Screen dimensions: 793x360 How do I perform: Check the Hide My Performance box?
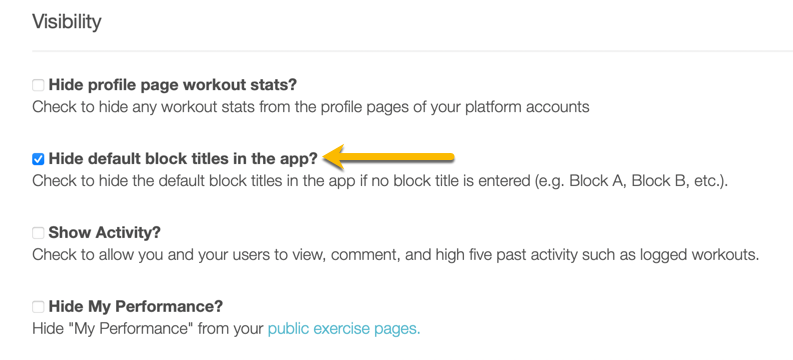click(x=38, y=307)
